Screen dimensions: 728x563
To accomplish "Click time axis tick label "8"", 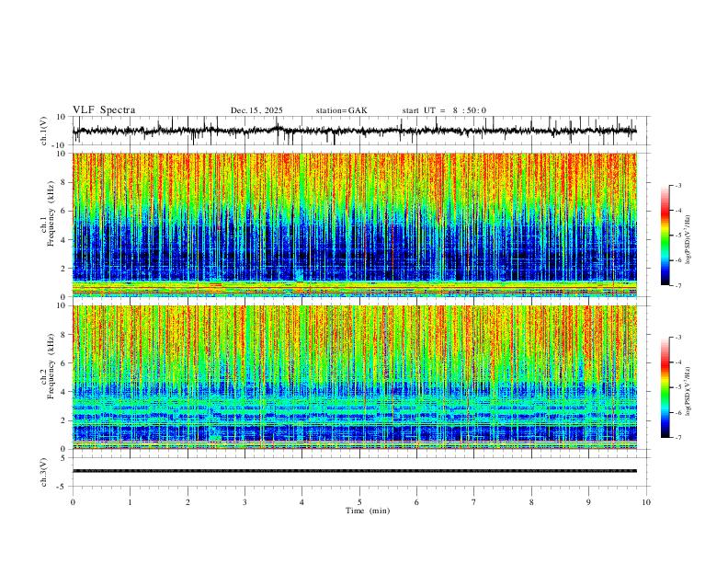I will click(x=531, y=502).
